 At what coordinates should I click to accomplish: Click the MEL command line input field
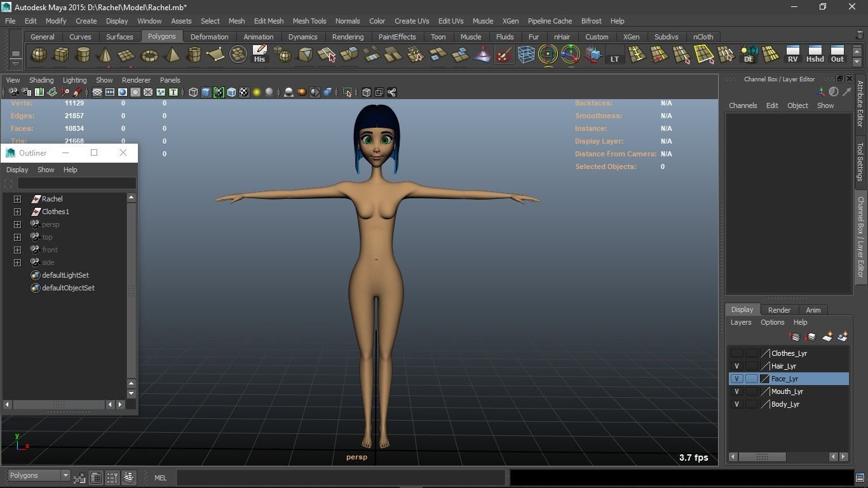pos(341,478)
